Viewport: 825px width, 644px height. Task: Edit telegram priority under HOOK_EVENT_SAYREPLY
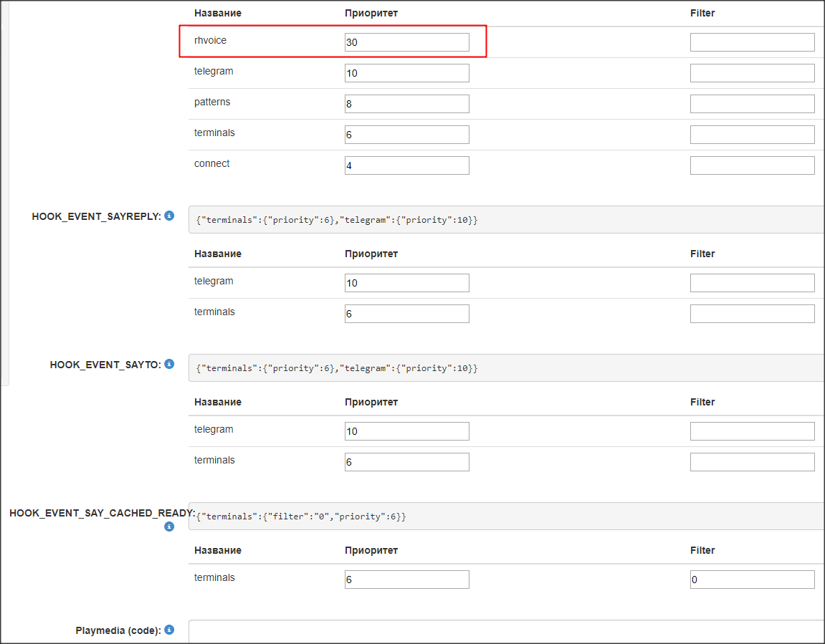pyautogui.click(x=406, y=283)
